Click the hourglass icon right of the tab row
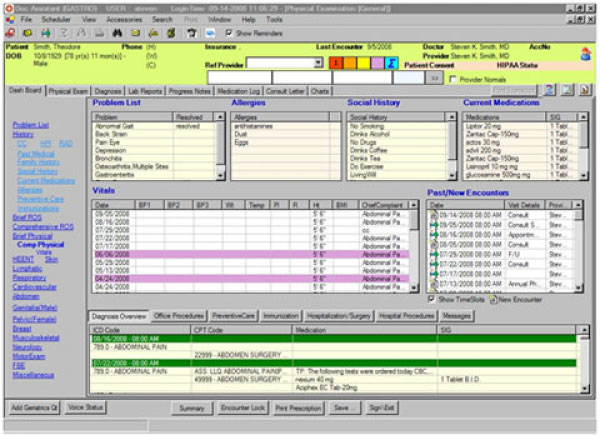The width and height of the screenshot is (600, 435). [550, 90]
